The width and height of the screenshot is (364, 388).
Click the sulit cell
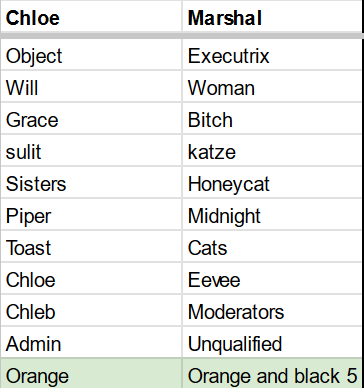(91, 150)
